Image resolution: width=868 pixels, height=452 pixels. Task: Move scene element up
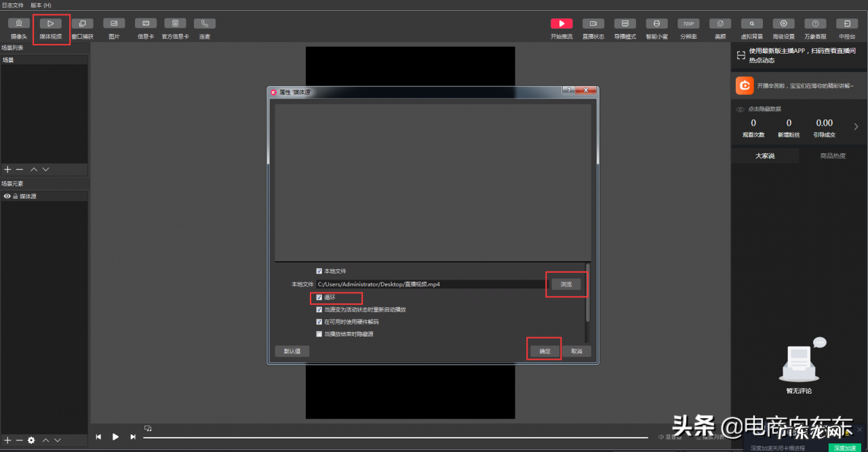46,440
